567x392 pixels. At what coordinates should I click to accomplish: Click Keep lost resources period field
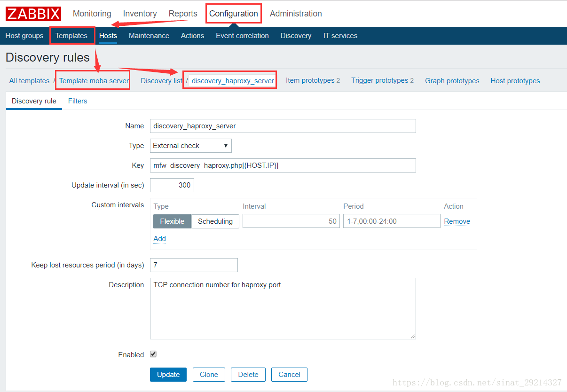point(194,265)
